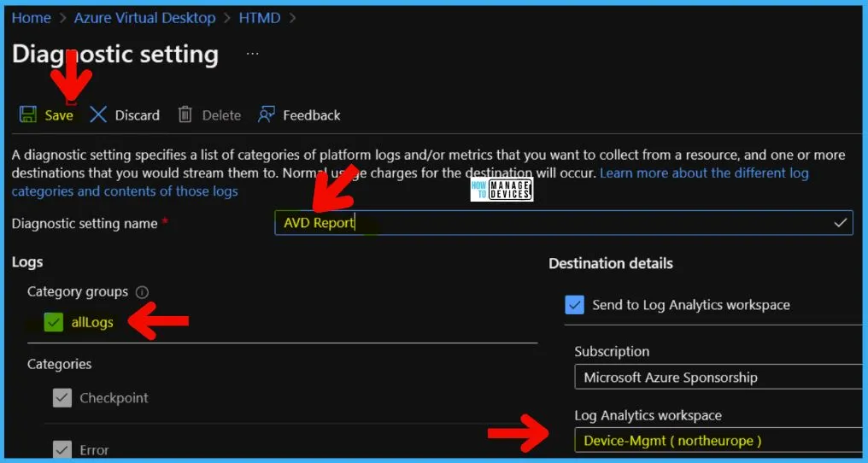Click the Logs section heading

point(27,262)
